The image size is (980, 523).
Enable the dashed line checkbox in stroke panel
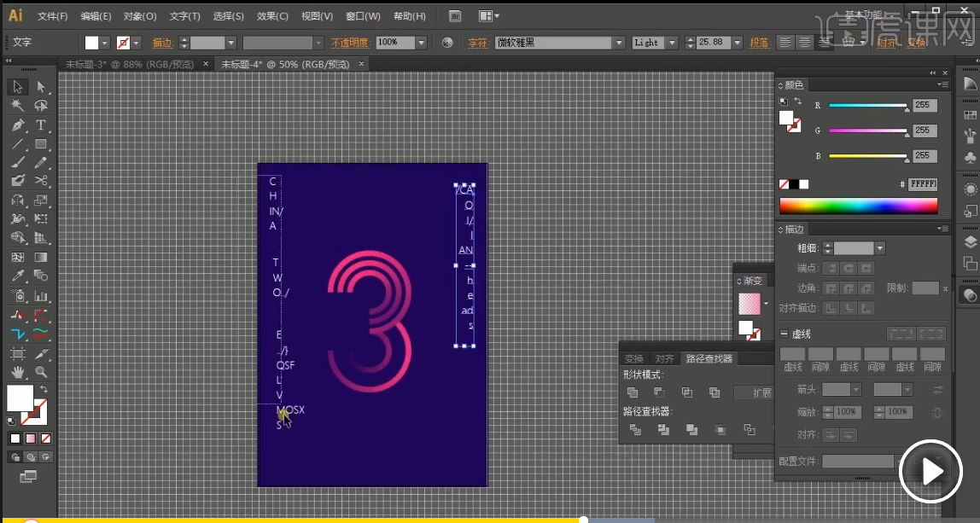[784, 334]
